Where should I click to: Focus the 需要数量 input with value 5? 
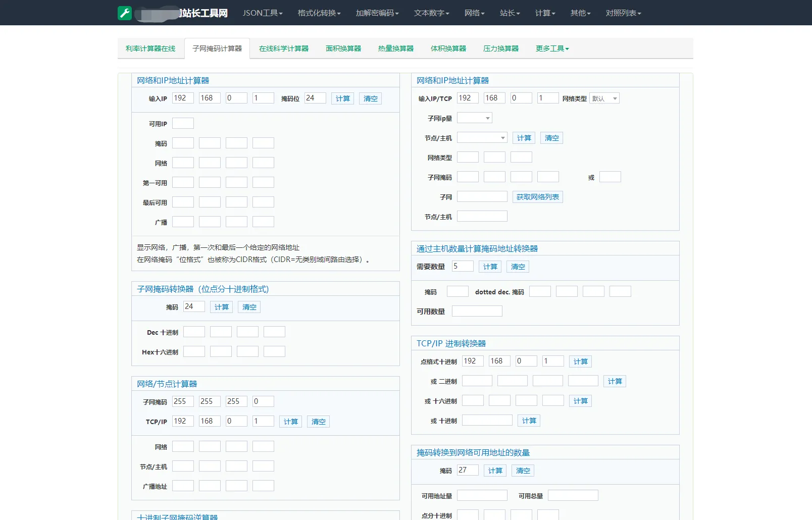(463, 266)
